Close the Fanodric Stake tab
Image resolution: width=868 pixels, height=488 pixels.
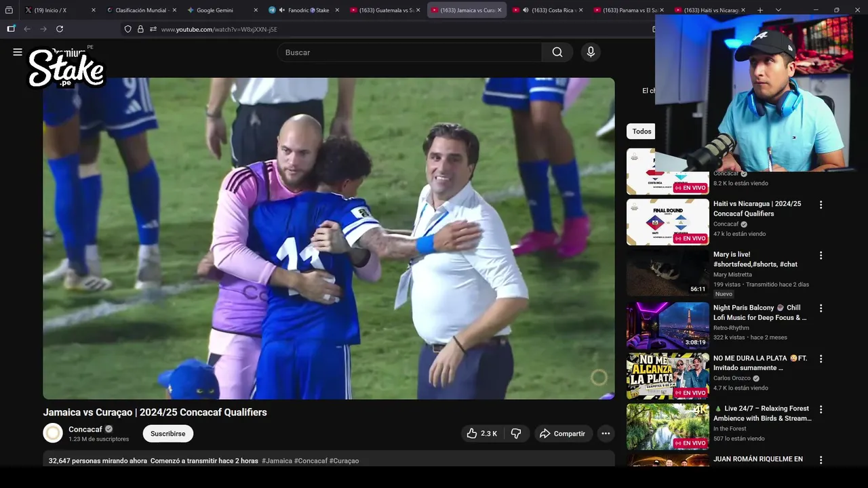pyautogui.click(x=337, y=10)
